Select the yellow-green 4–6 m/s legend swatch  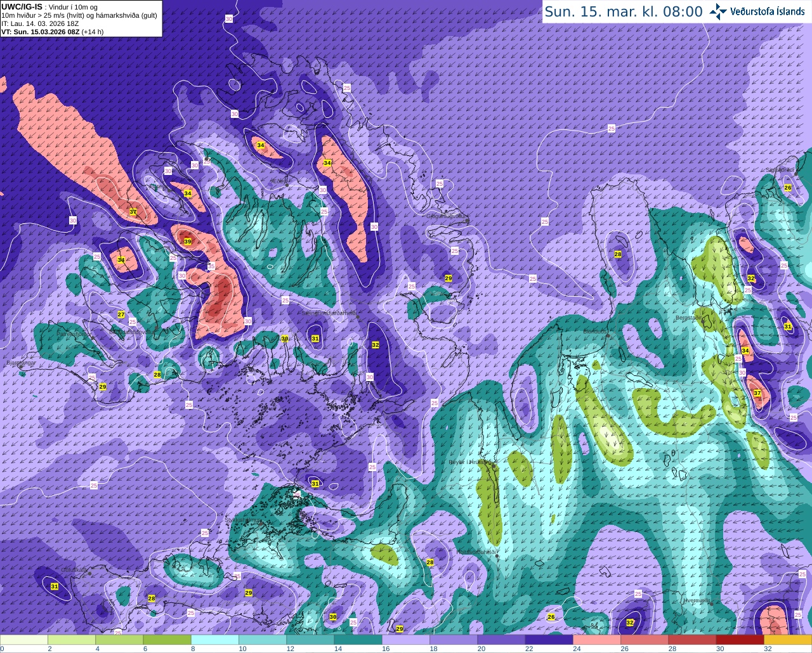coord(119,640)
